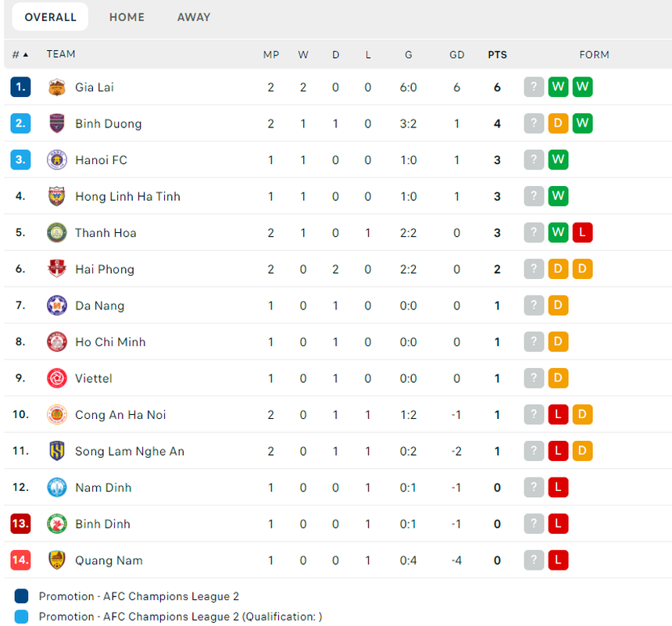Open Gia Lai's upcoming match question mark

[534, 87]
